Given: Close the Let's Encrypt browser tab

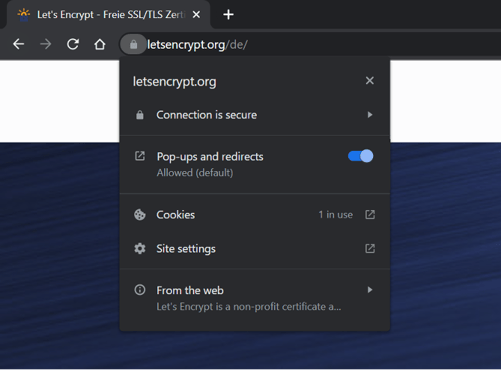Looking at the screenshot, I should coord(196,14).
